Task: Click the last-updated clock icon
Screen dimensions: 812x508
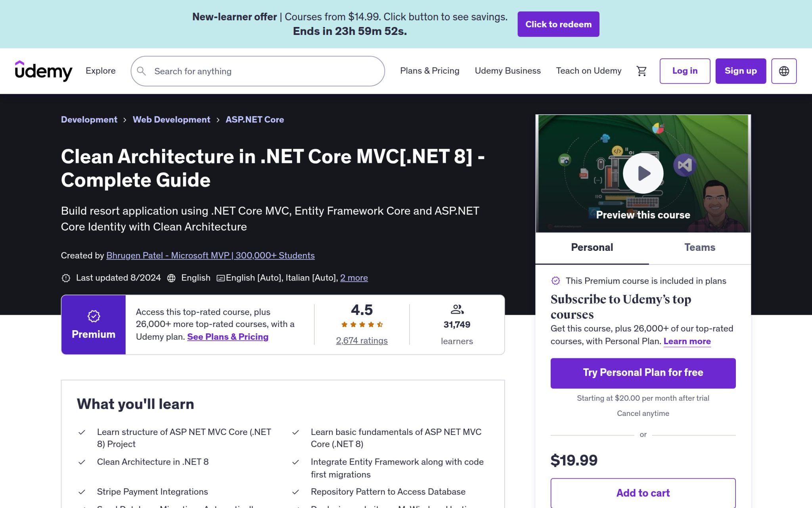Action: (x=66, y=278)
